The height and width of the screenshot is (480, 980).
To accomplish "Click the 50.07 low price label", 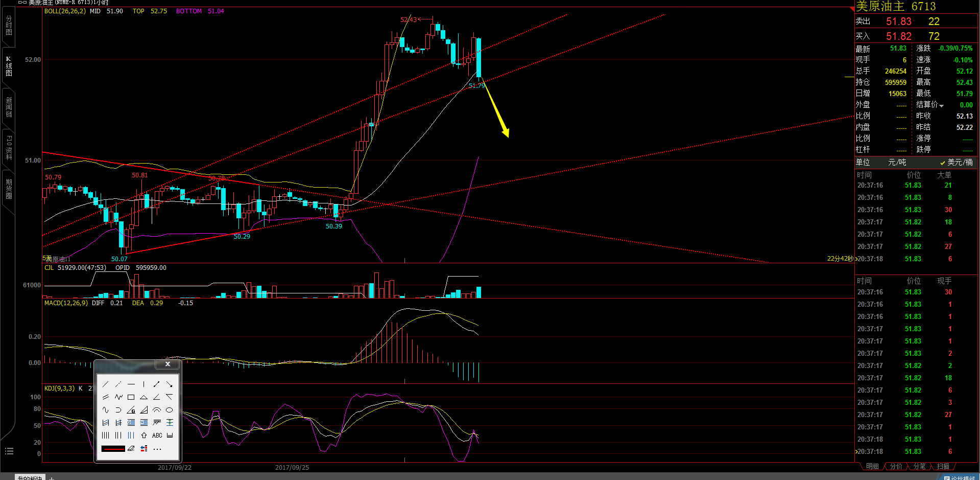I will [x=119, y=259].
